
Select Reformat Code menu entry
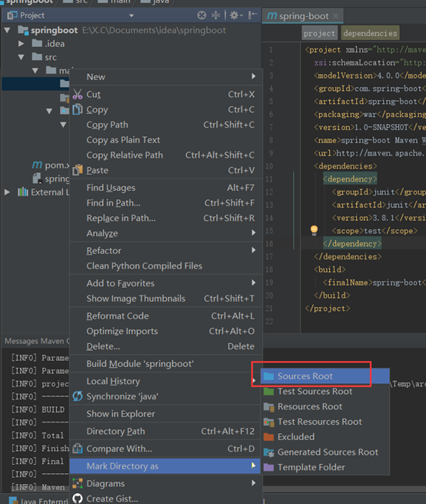166,316
